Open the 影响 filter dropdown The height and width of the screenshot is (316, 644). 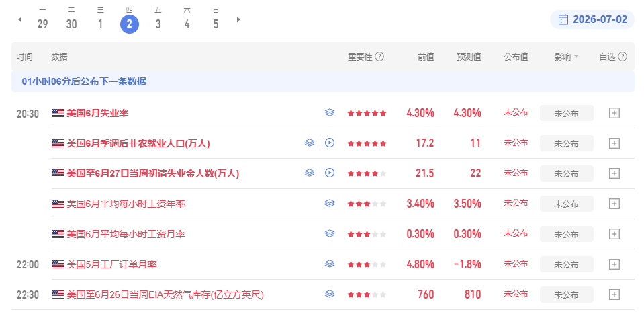(566, 56)
